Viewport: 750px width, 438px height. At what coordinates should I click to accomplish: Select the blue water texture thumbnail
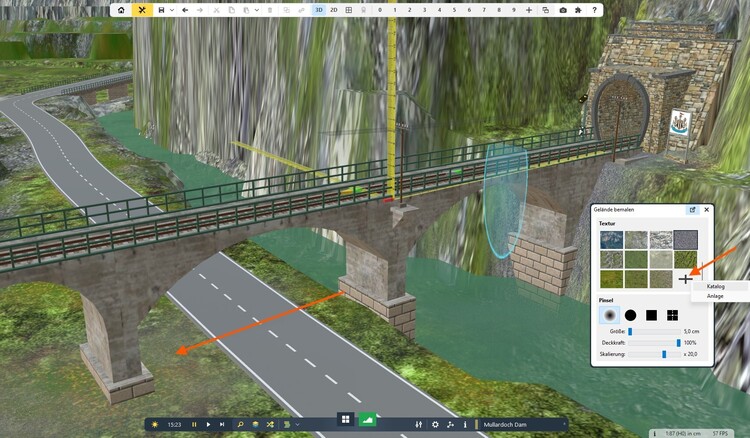[609, 239]
